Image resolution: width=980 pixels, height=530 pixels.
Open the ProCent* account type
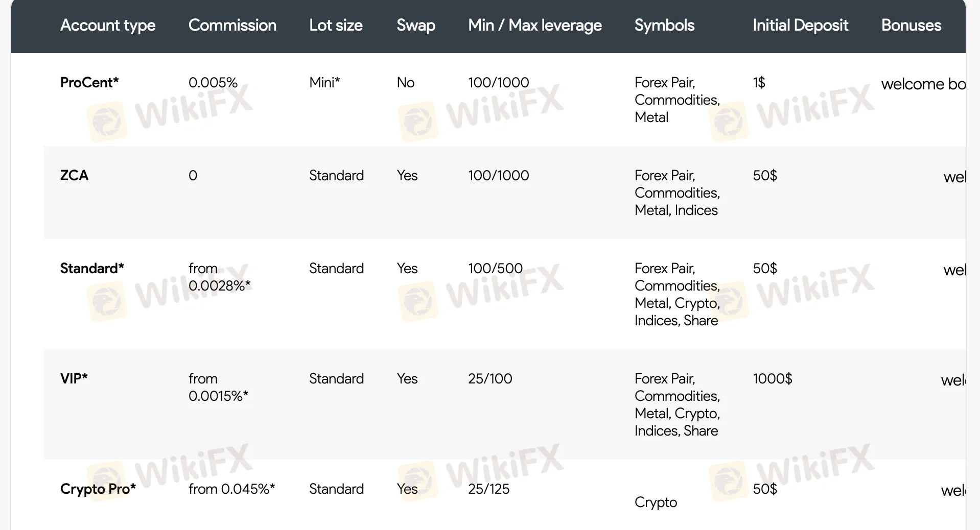click(x=89, y=83)
